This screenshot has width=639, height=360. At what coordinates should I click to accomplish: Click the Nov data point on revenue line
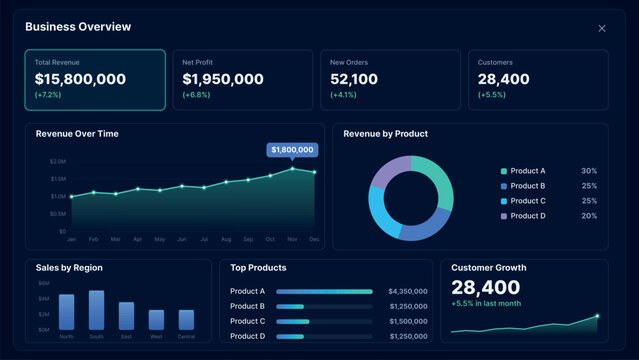pos(292,168)
